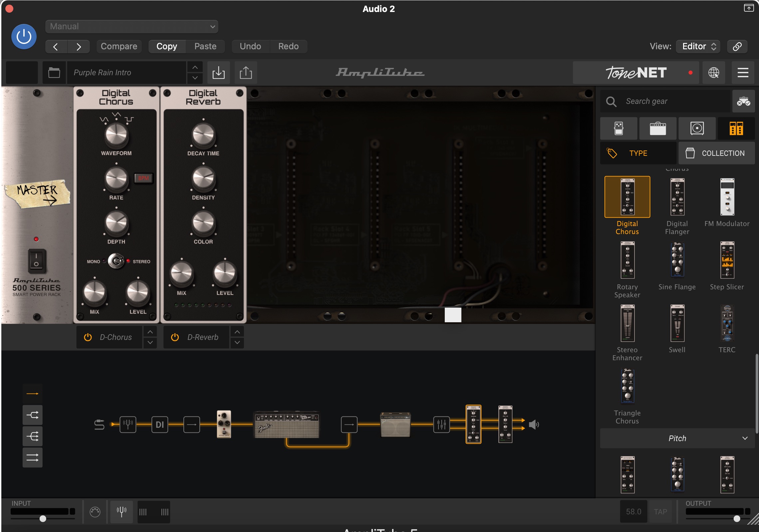The height and width of the screenshot is (532, 759).
Task: Step to previous preset with up chevron
Action: click(x=195, y=67)
